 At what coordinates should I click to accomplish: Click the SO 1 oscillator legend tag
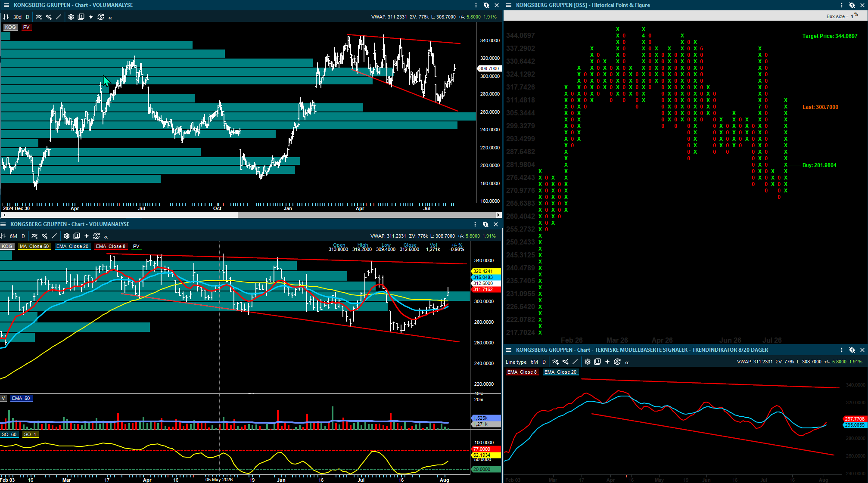click(30, 434)
